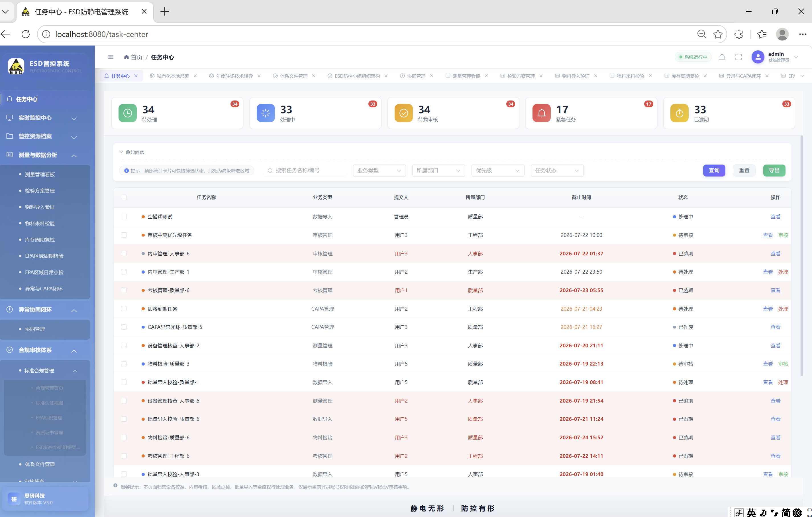This screenshot has height=517, width=812.
Task: Close the 任务中心 tab
Action: tap(136, 76)
